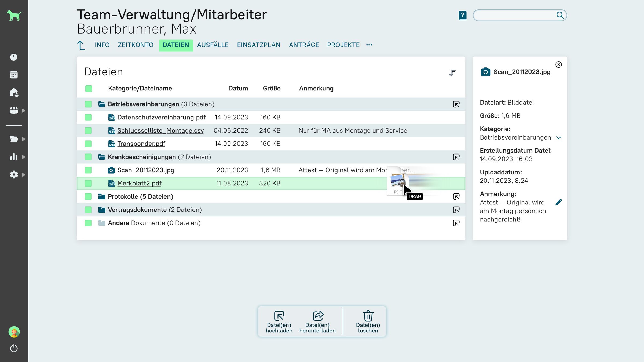Select the Vertragsdokumente folder checkbox

click(x=88, y=210)
